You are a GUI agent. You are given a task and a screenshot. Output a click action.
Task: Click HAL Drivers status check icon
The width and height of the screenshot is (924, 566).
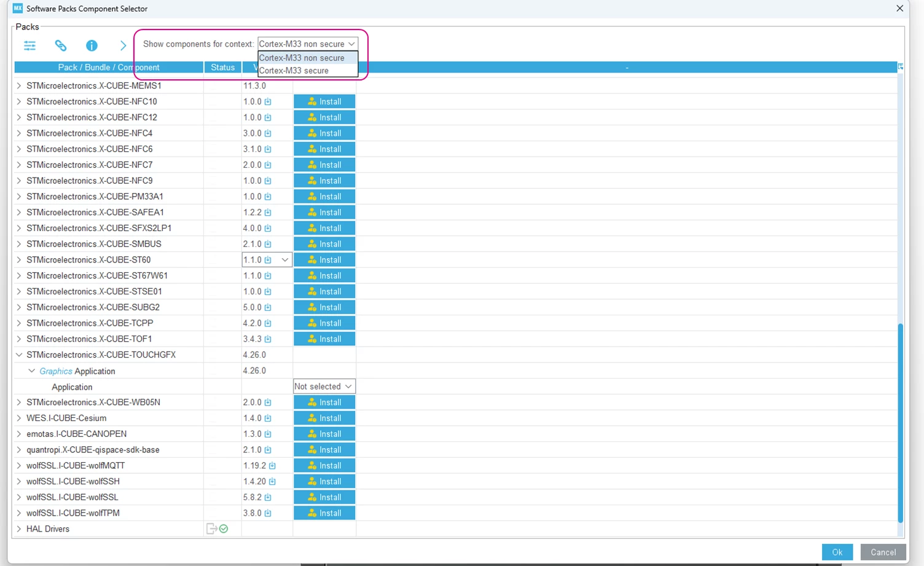tap(224, 529)
